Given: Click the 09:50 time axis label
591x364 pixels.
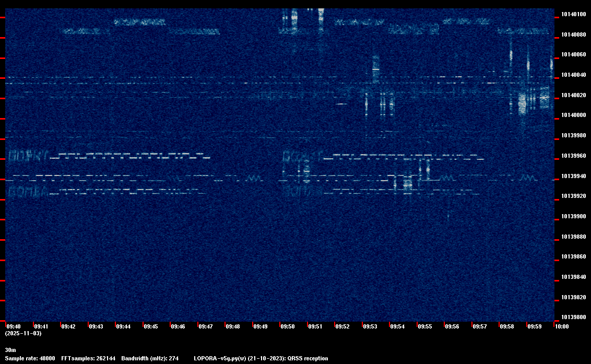Looking at the screenshot, I should [x=288, y=326].
